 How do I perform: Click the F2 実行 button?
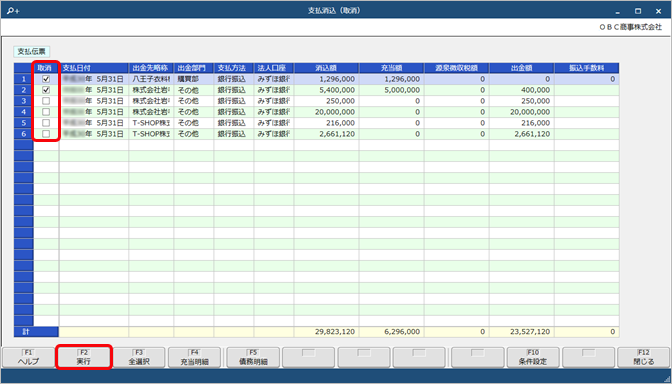[84, 357]
